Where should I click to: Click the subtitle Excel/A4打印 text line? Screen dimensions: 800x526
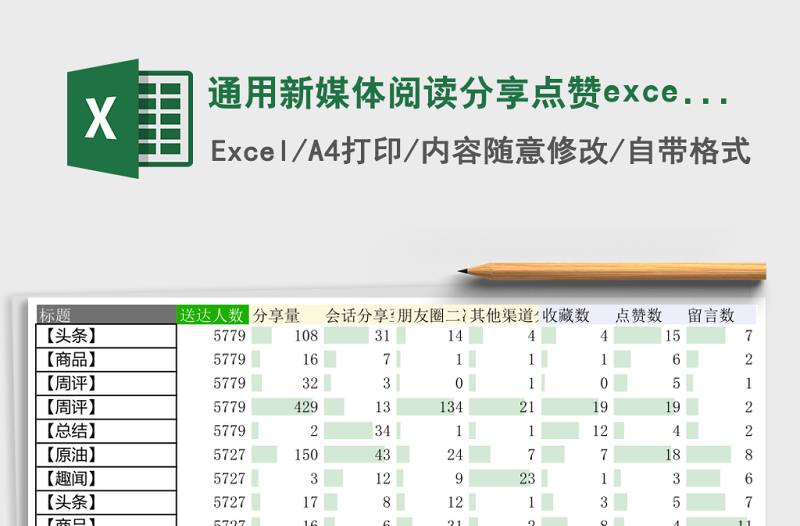480,151
